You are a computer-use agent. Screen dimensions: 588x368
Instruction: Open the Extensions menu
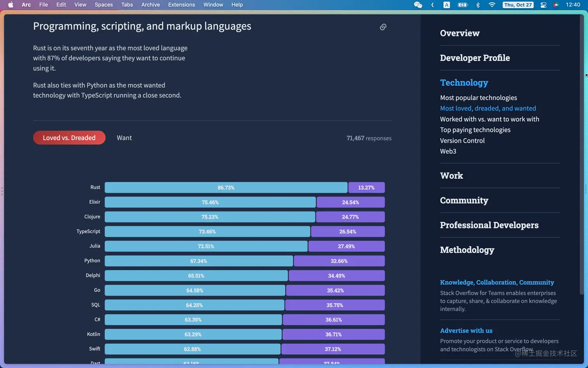coord(181,5)
